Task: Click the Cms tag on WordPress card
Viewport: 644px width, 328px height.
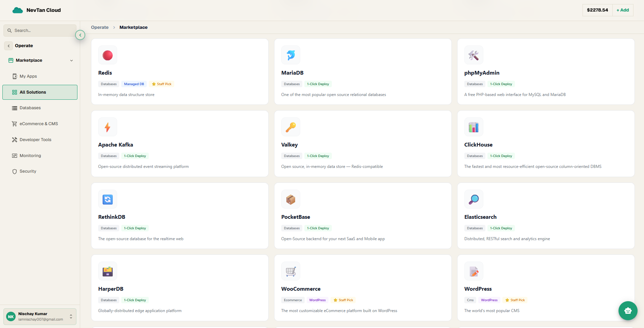Action: pyautogui.click(x=470, y=300)
